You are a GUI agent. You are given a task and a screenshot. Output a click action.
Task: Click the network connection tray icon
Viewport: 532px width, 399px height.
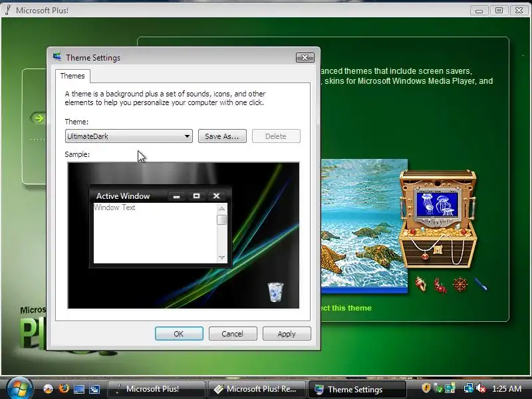click(469, 388)
